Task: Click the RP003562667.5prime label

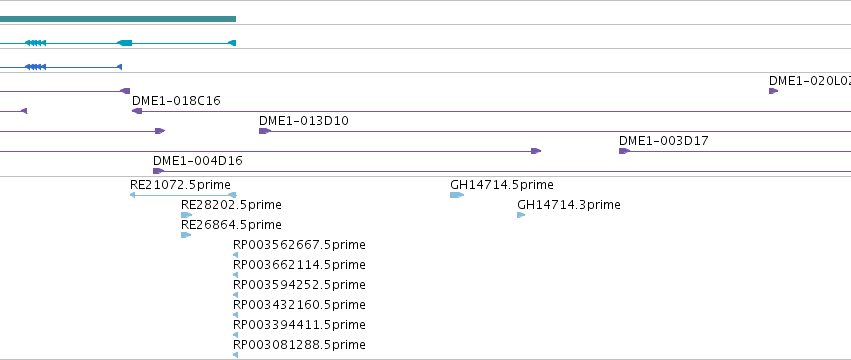Action: [299, 245]
